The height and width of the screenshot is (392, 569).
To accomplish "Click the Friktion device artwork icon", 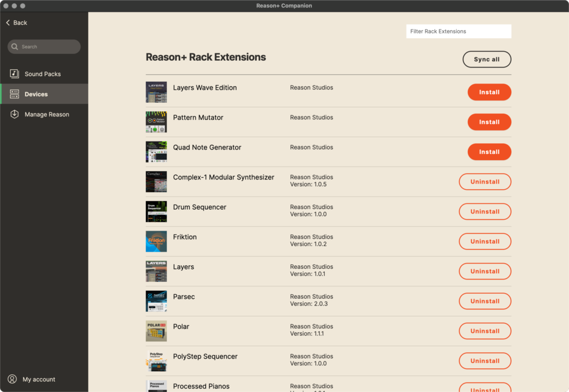I will (156, 241).
